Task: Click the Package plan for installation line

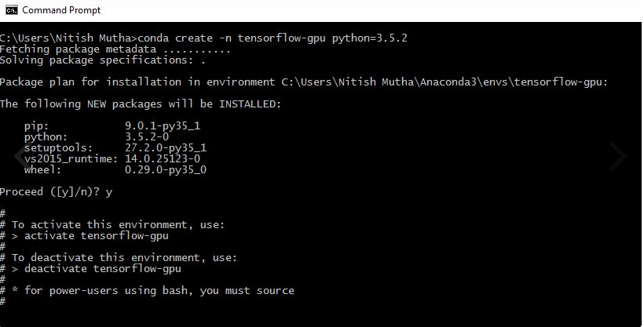Action: [x=303, y=82]
